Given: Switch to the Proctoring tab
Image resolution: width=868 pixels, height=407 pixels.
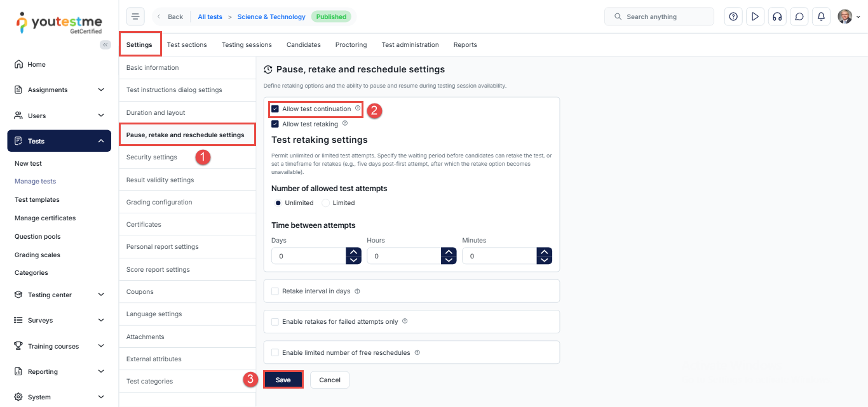Looking at the screenshot, I should tap(351, 45).
